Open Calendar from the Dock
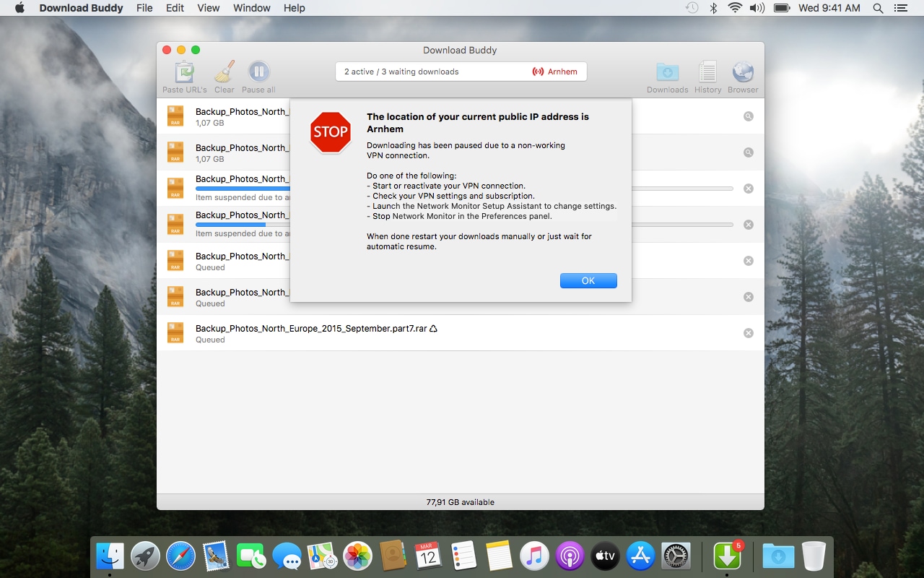This screenshot has width=924, height=578. [428, 556]
